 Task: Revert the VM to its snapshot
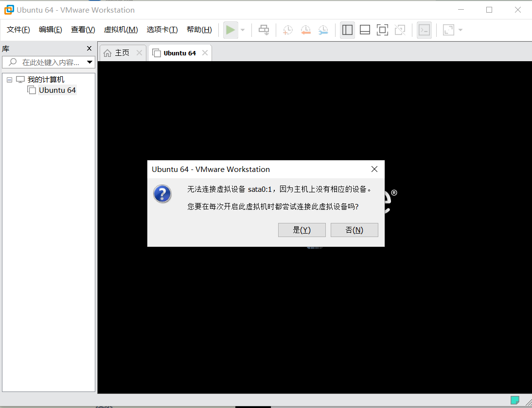coord(305,30)
